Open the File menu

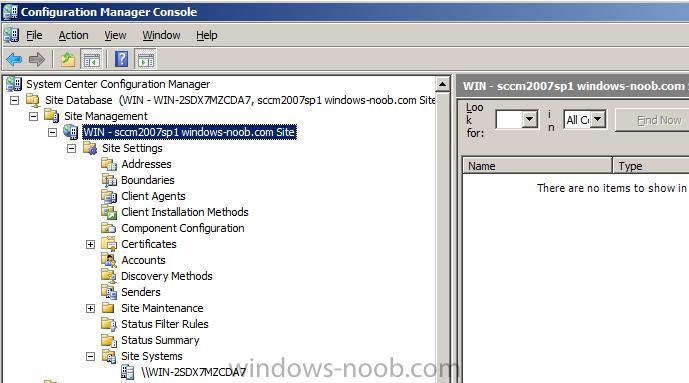pyautogui.click(x=34, y=35)
